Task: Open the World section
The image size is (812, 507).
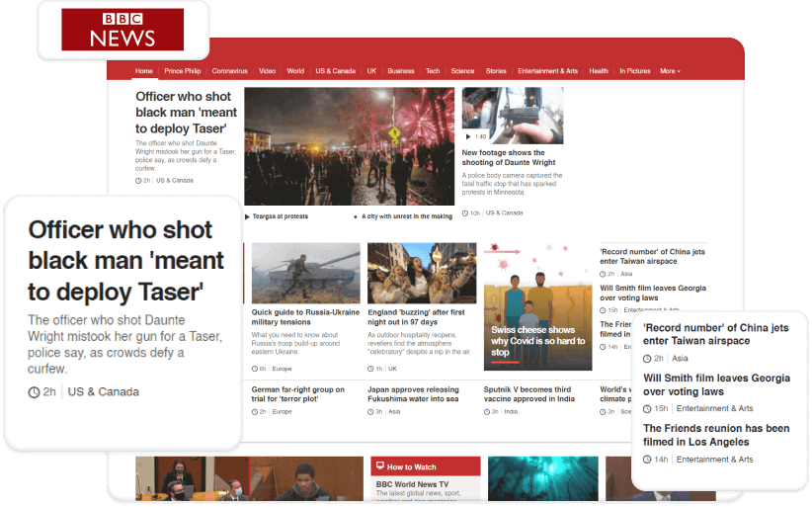Action: click(295, 71)
